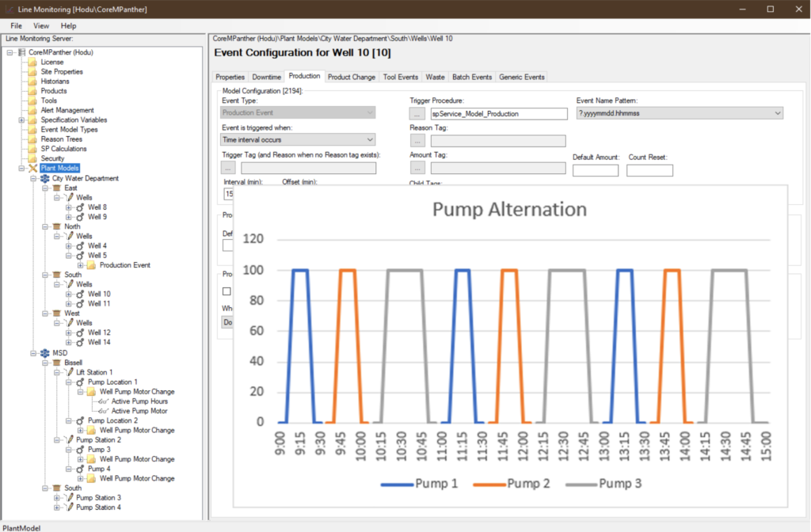Click the Trigger Tag text field
Image resolution: width=811 pixels, height=532 pixels.
coord(309,168)
